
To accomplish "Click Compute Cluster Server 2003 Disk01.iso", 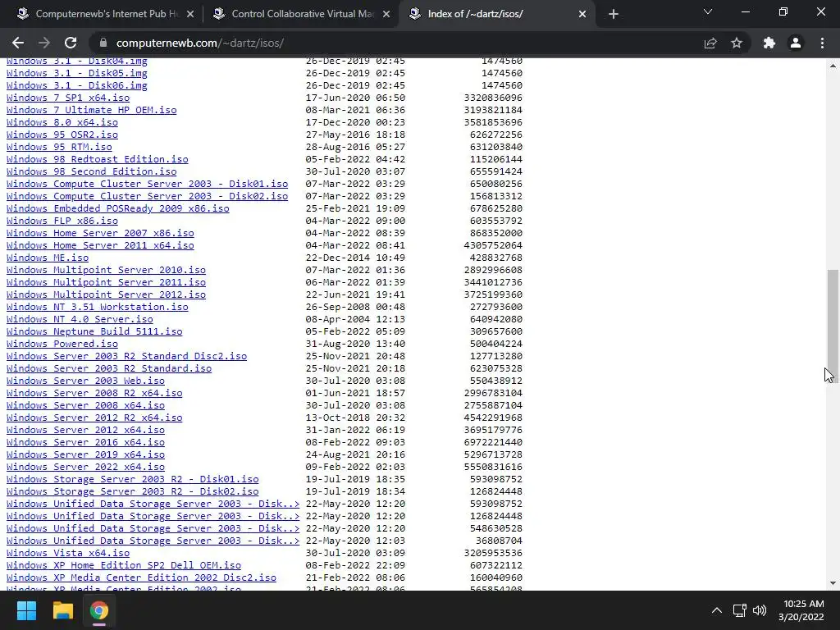I will click(148, 184).
